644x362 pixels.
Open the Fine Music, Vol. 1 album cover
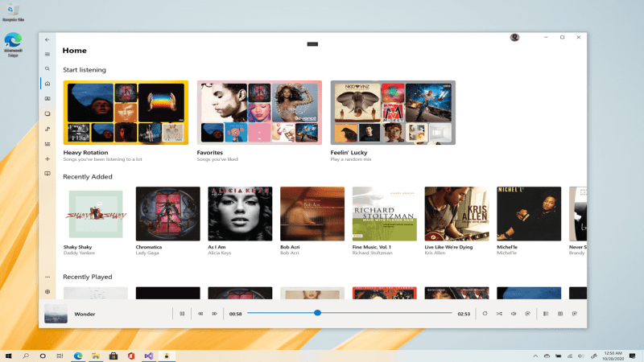click(385, 214)
